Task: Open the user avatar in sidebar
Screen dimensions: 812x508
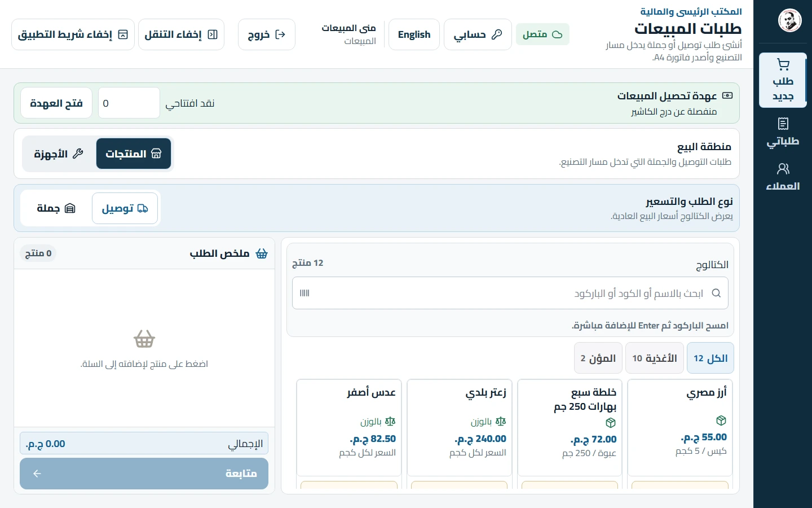Action: [x=789, y=21]
